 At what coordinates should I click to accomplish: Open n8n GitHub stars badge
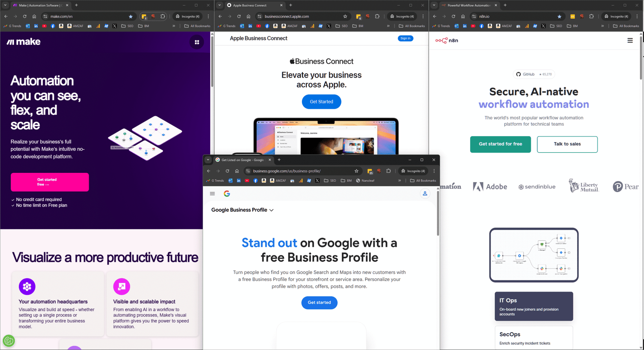click(x=534, y=74)
